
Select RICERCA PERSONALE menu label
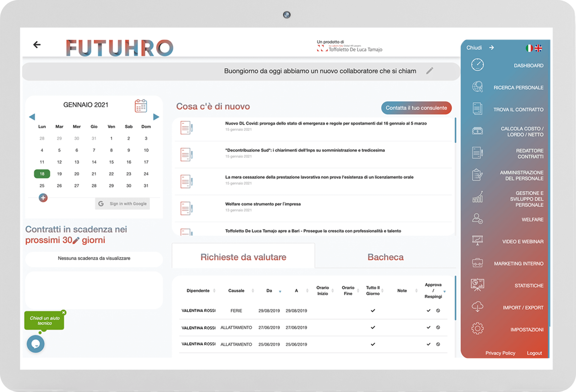[518, 87]
